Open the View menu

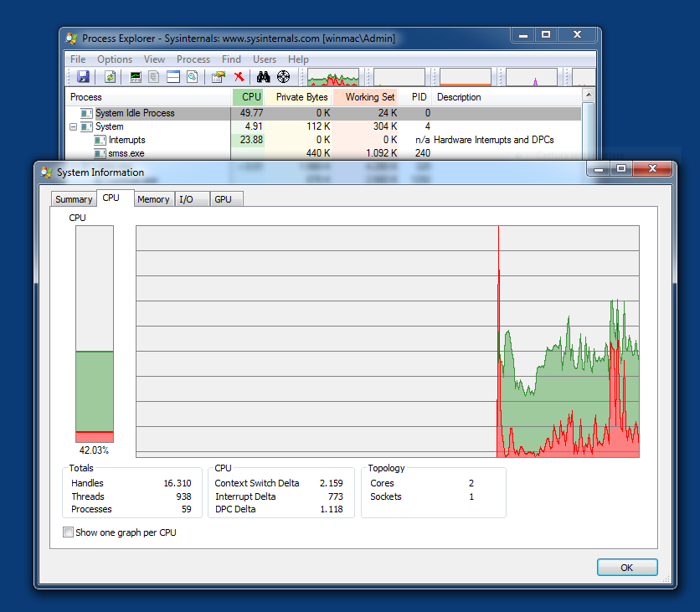tap(154, 59)
